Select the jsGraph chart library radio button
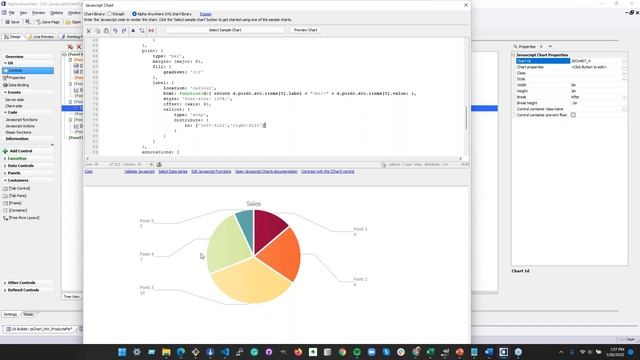The height and width of the screenshot is (360, 640). (x=110, y=14)
